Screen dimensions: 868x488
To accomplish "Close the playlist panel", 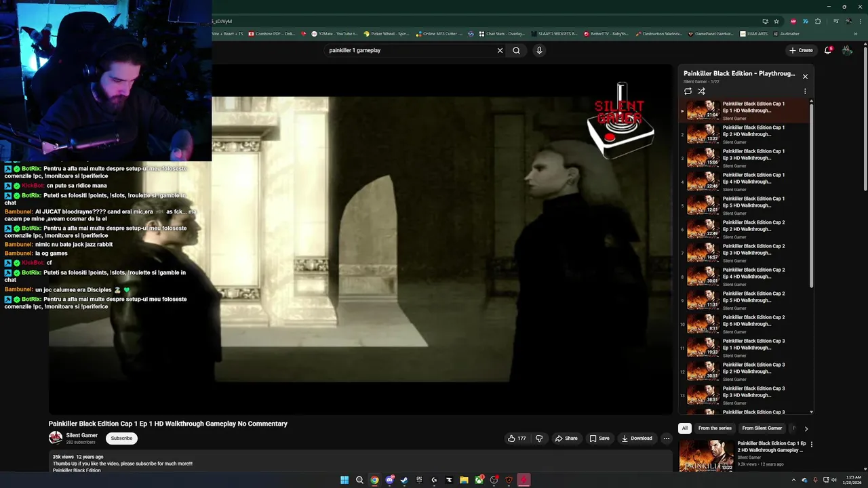I will (805, 77).
